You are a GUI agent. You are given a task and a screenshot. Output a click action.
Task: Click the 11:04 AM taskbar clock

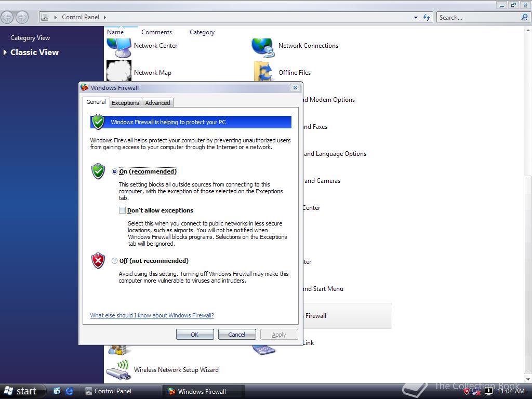click(x=511, y=391)
